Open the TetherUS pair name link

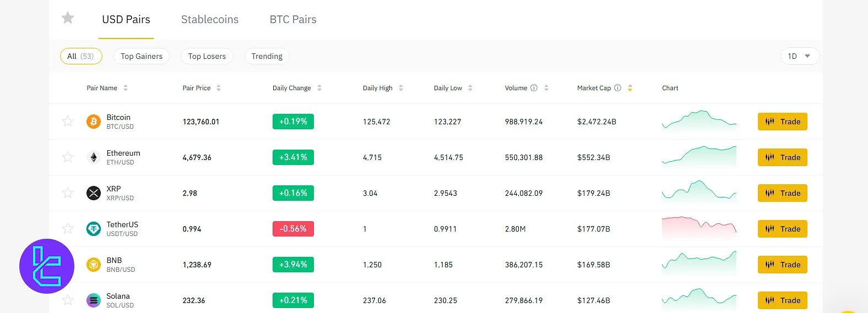pos(122,224)
